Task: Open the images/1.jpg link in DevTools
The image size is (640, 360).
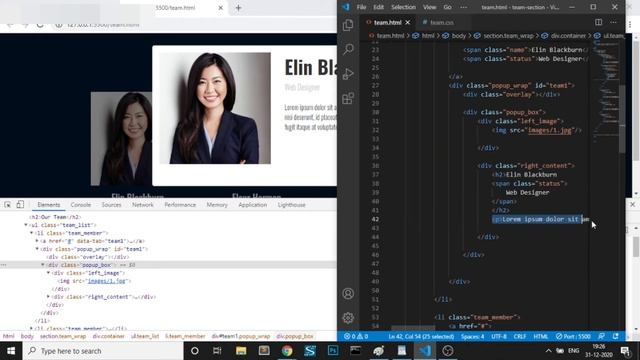Action: click(107, 281)
